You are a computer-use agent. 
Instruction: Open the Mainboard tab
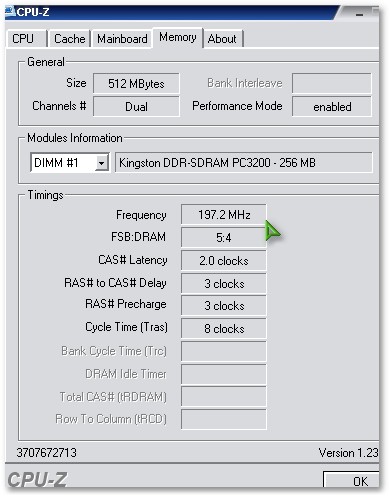[x=122, y=39]
